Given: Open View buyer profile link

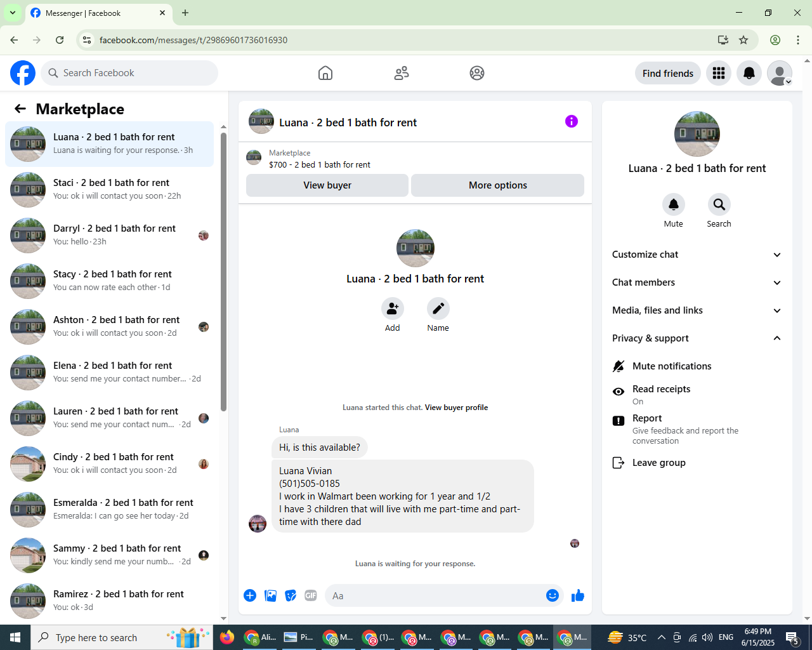Looking at the screenshot, I should (x=456, y=408).
